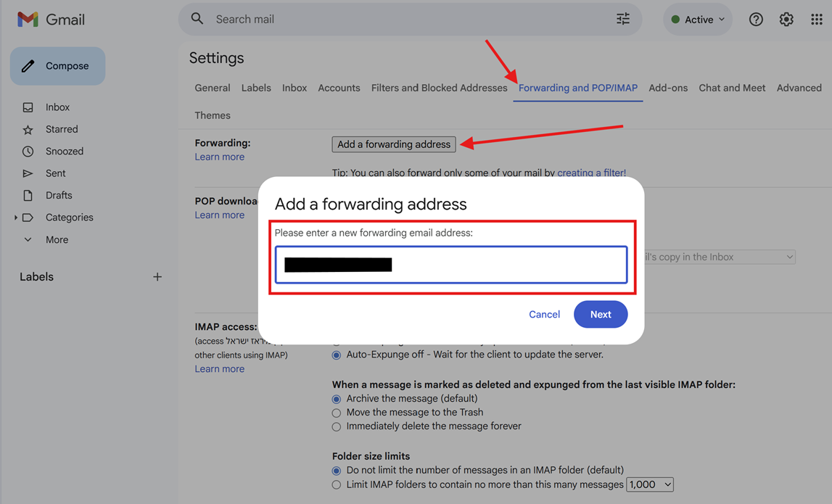
Task: Create new label with plus icon
Action: coord(157,277)
